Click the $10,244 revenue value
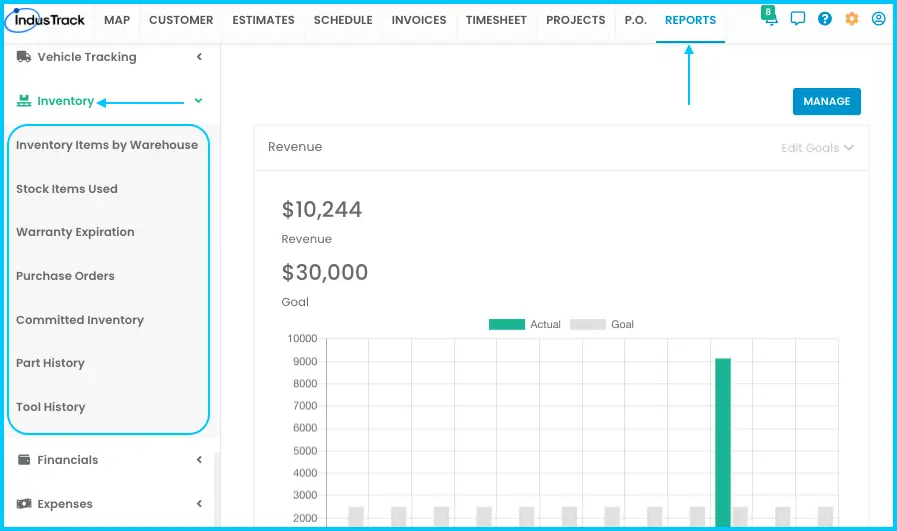The image size is (897, 531). [x=322, y=209]
